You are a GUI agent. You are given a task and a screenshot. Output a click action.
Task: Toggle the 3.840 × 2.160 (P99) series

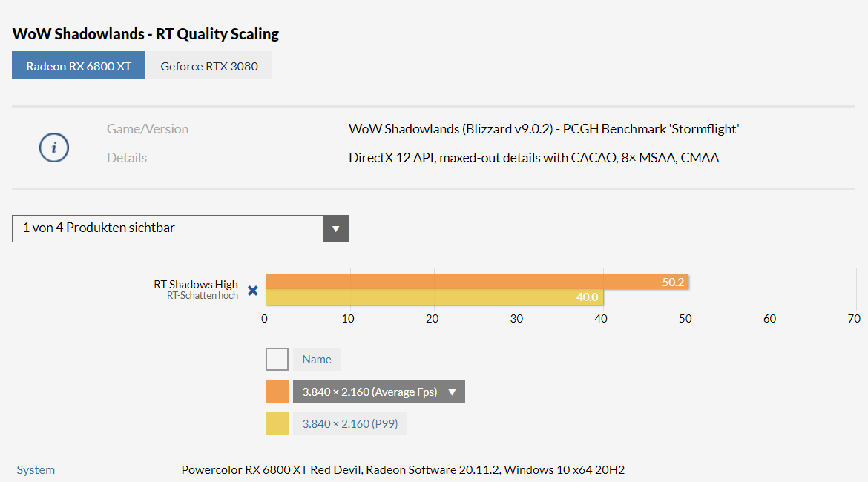(x=350, y=424)
